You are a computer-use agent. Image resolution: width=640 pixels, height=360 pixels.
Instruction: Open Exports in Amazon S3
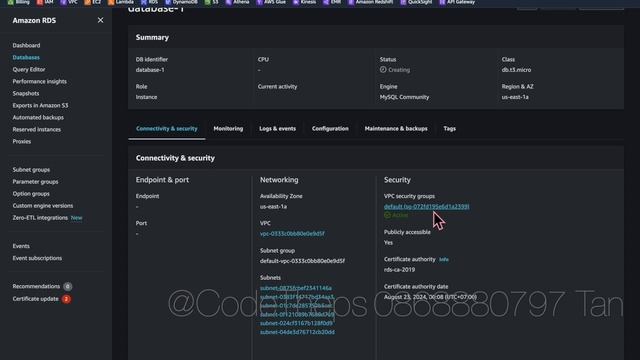[40, 105]
